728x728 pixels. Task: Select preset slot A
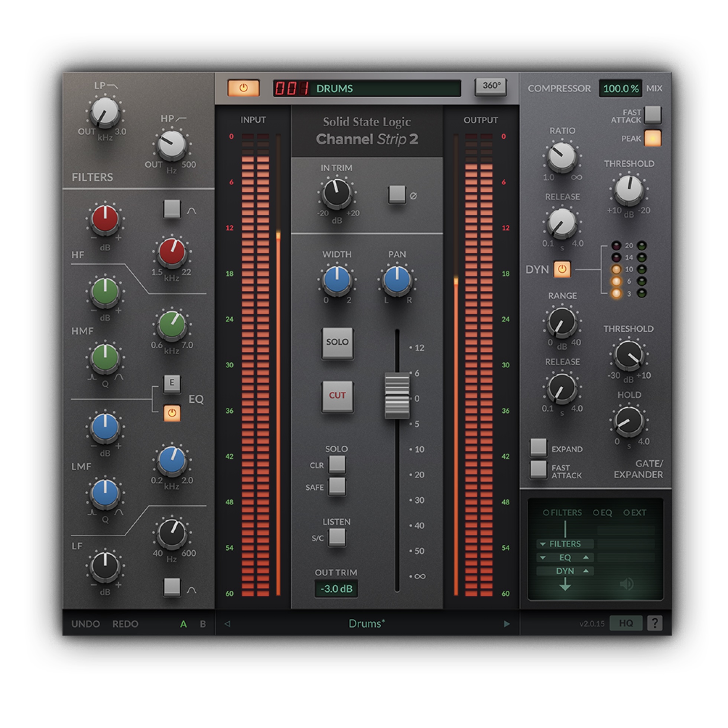pos(183,624)
